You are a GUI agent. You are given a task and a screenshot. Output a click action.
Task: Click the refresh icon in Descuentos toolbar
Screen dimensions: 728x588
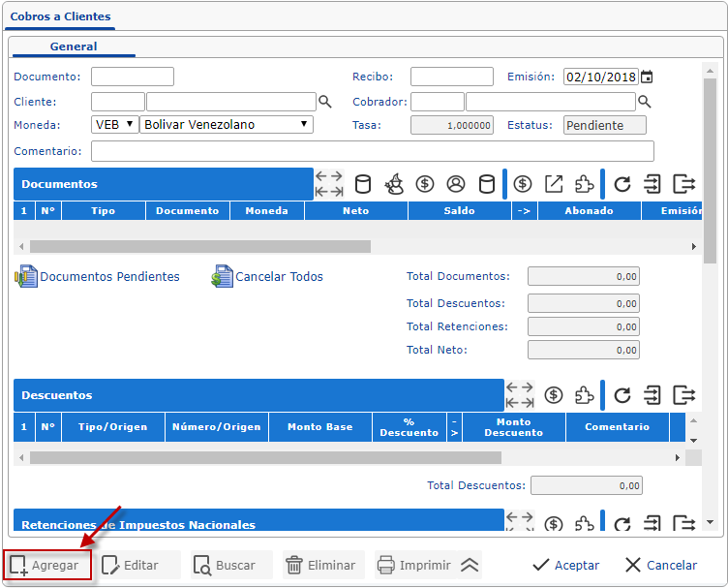click(622, 395)
